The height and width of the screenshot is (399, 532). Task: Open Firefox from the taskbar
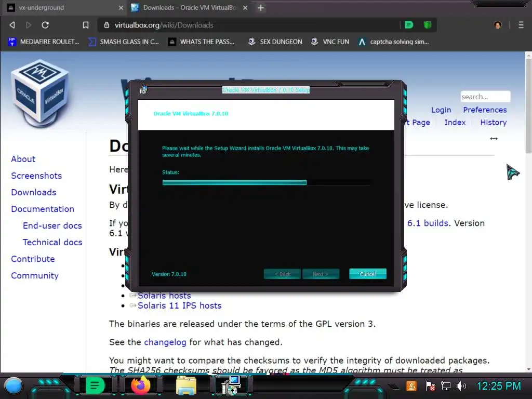[x=140, y=386]
